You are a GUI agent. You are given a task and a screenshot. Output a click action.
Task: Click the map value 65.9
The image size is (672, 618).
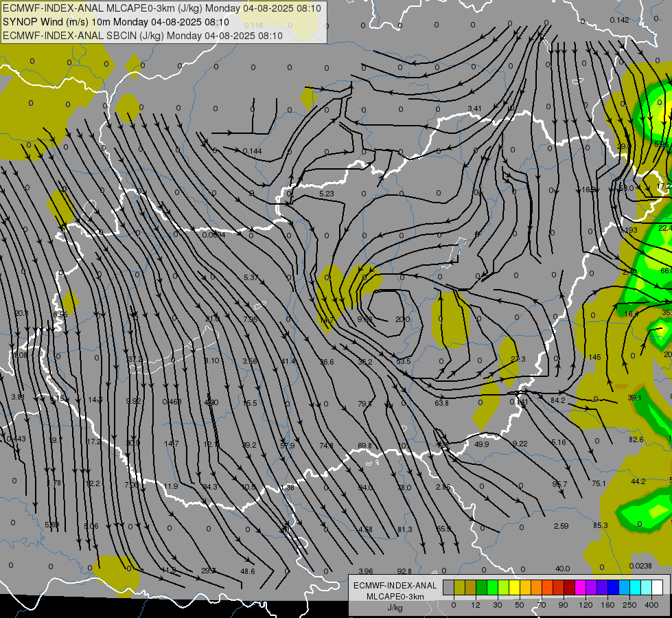443,528
